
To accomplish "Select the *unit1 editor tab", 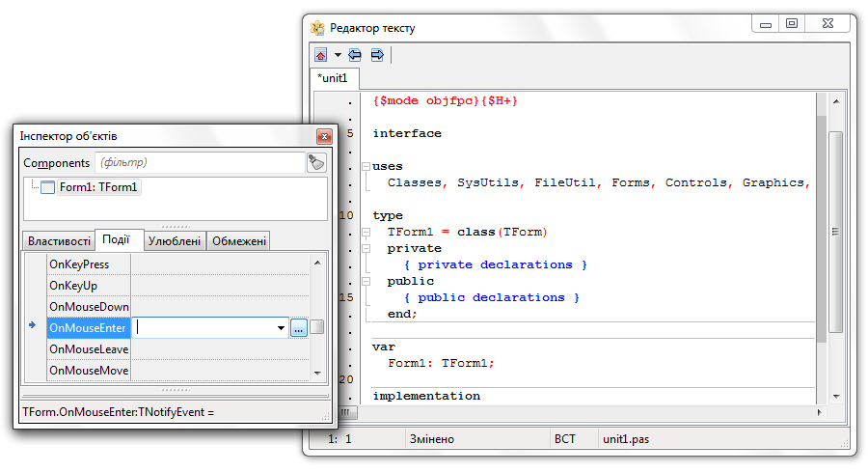I will (335, 78).
